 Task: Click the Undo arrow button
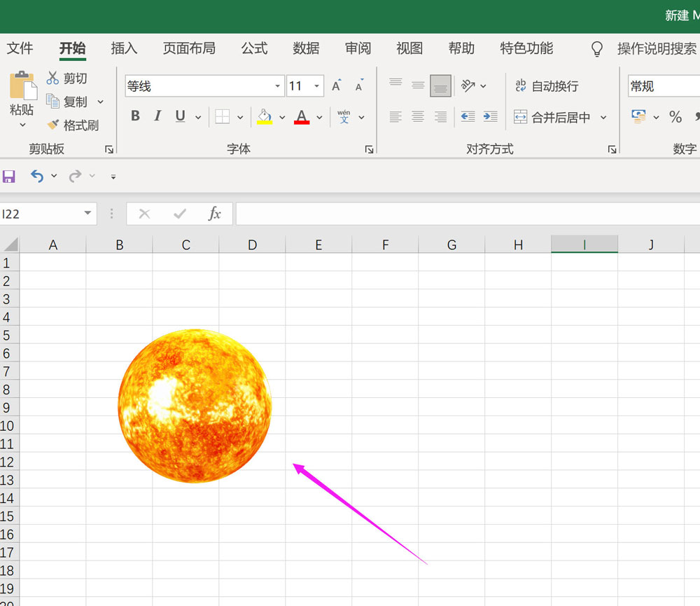pos(37,176)
